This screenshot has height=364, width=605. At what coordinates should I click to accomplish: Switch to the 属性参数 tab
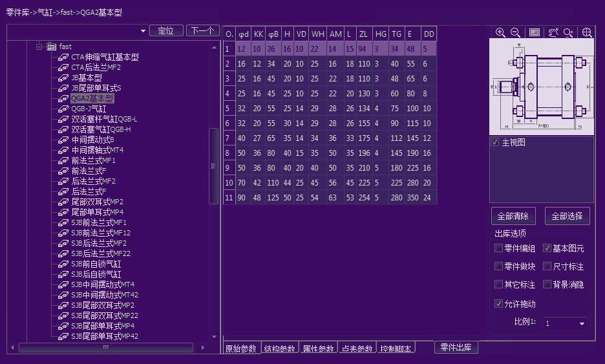[318, 348]
